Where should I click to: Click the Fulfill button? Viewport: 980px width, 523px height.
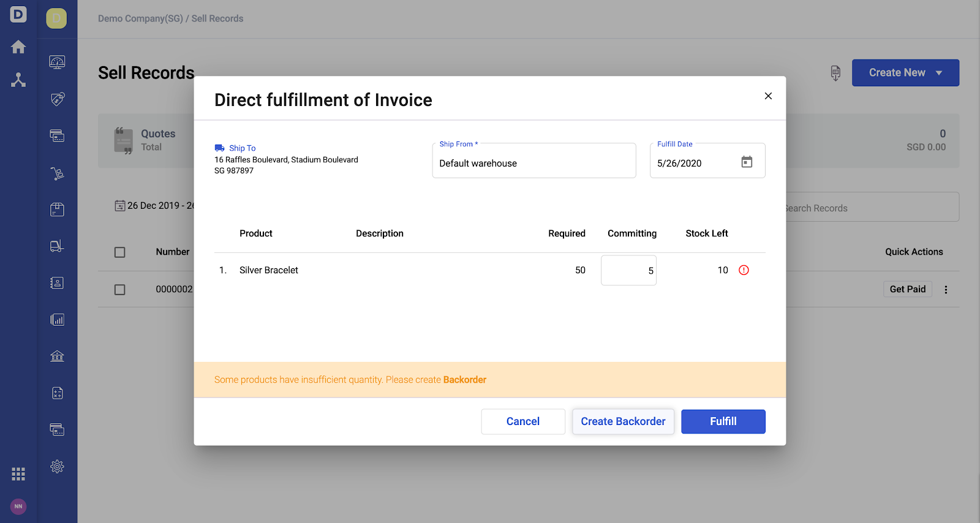[x=723, y=421]
